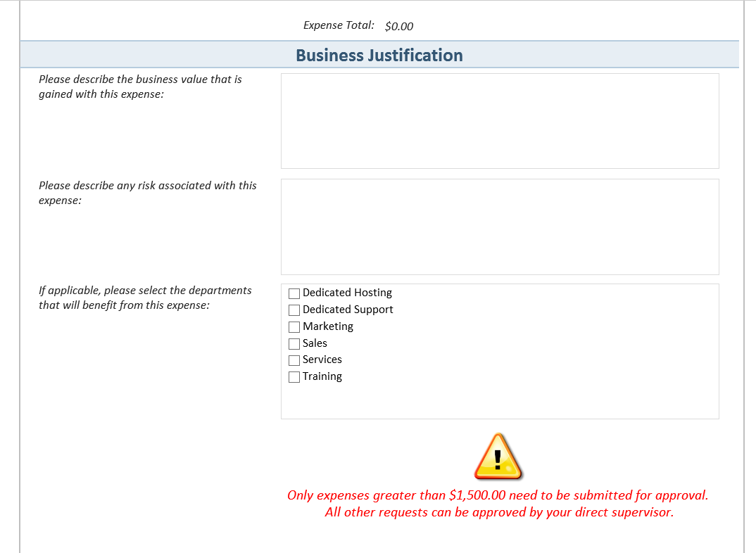
Task: Click the red $1,500.00 approval notice line
Action: tap(498, 495)
